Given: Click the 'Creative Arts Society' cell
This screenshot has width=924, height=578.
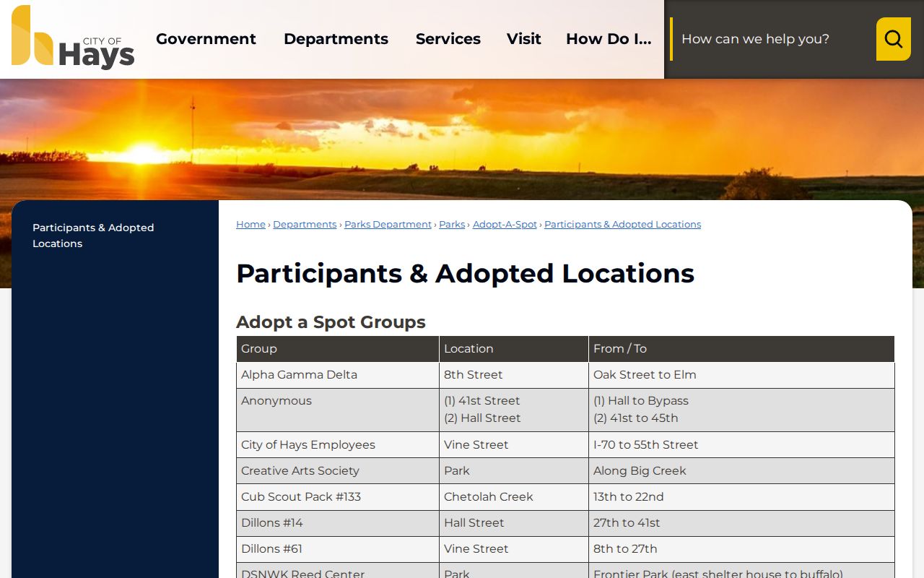Looking at the screenshot, I should (338, 471).
